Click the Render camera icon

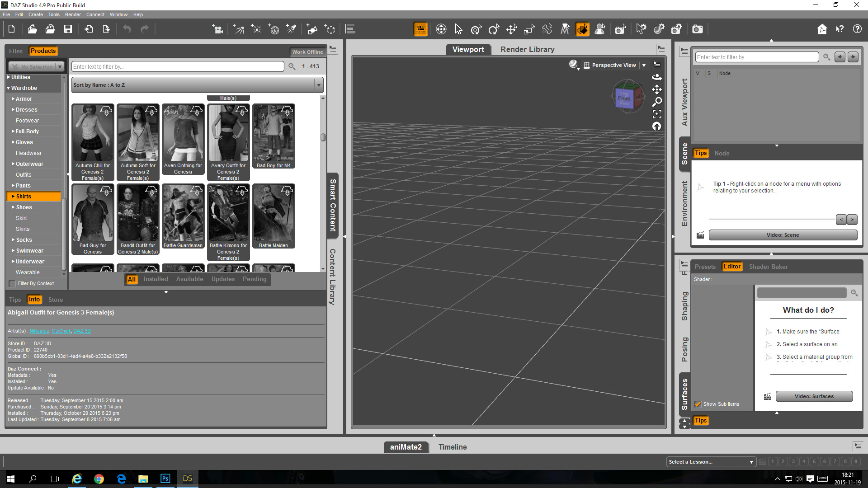coord(698,29)
